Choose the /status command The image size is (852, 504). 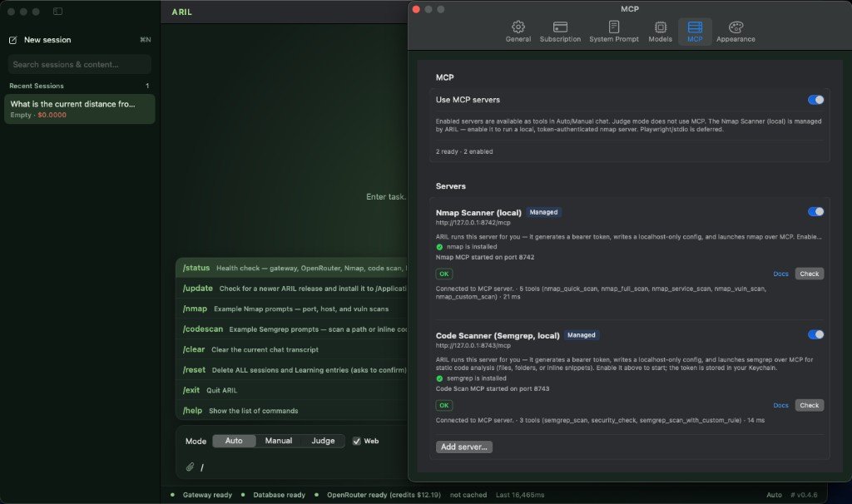(291, 268)
